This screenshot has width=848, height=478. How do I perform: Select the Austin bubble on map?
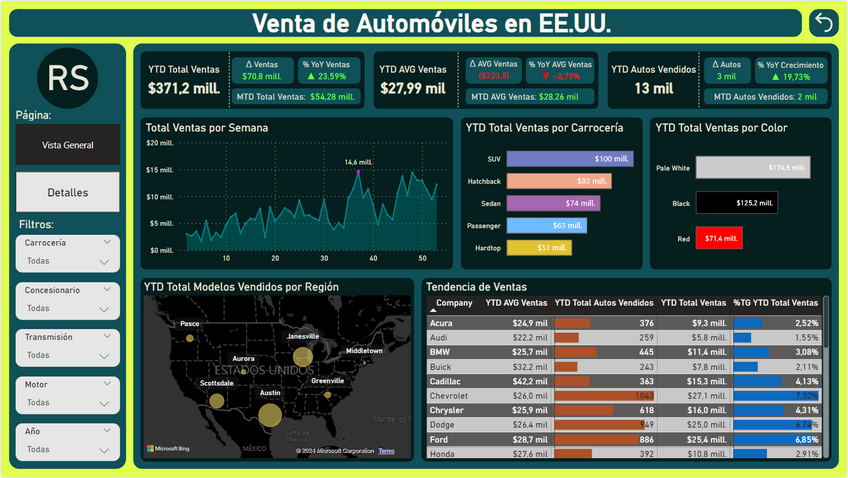270,415
